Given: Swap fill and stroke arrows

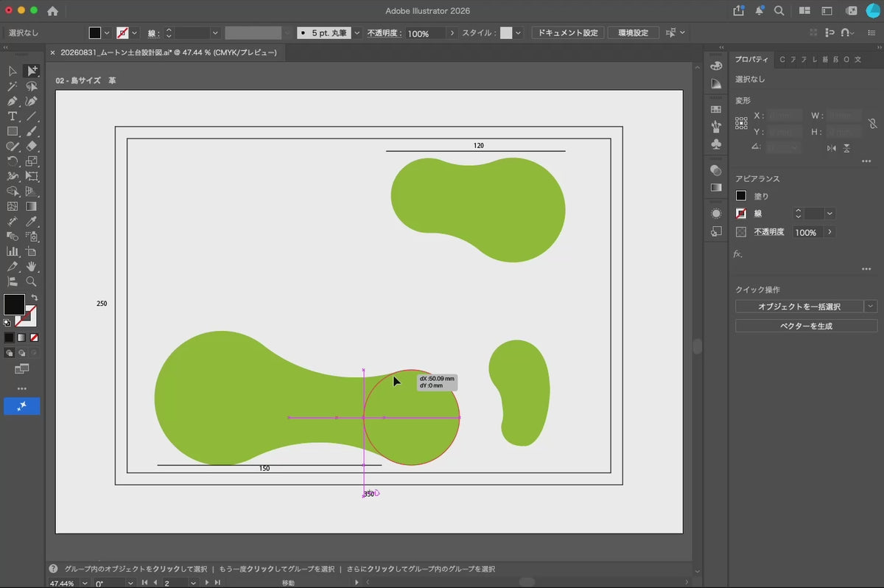Looking at the screenshot, I should (34, 298).
